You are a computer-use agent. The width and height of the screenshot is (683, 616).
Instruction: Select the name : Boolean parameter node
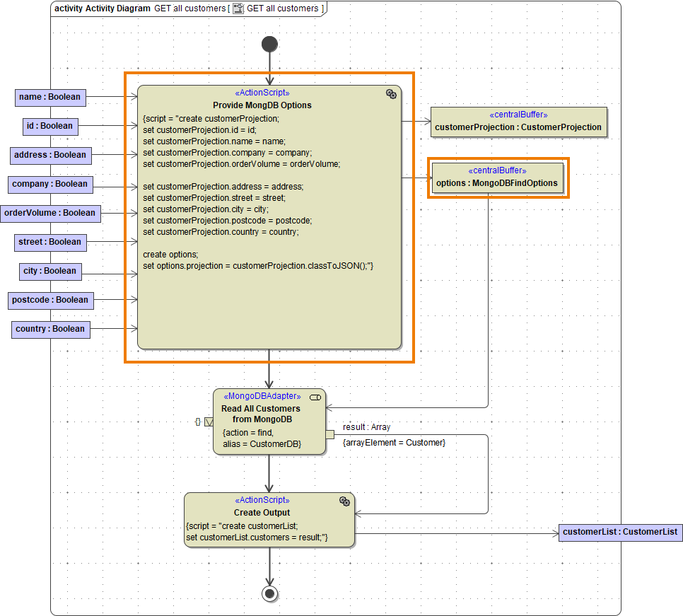click(x=49, y=98)
